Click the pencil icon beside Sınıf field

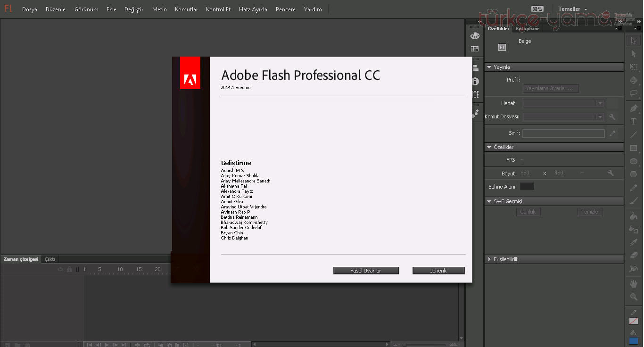[612, 133]
